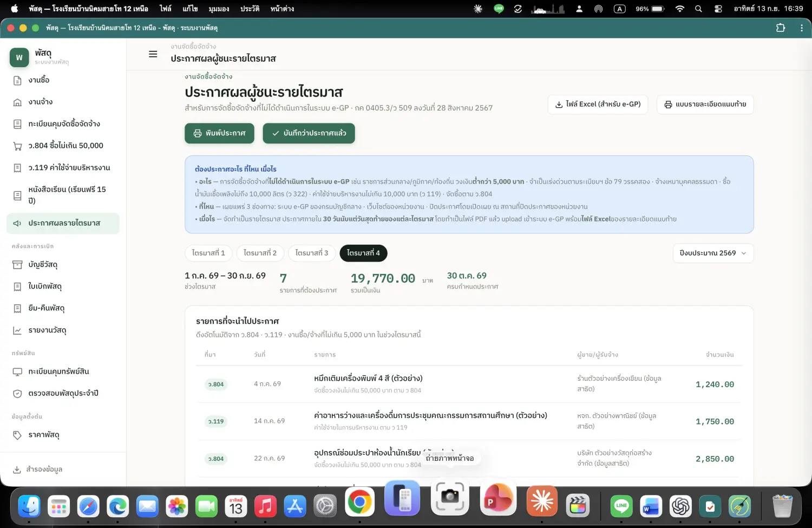
Task: Open บัญชีวัสดุ in the sidebar
Action: [63, 265]
